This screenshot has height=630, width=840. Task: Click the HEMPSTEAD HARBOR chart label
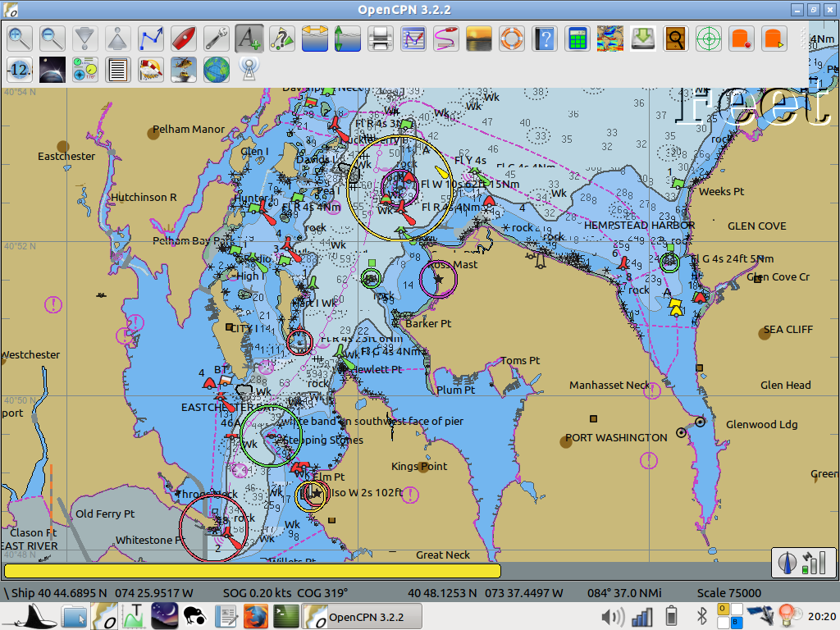pos(639,226)
